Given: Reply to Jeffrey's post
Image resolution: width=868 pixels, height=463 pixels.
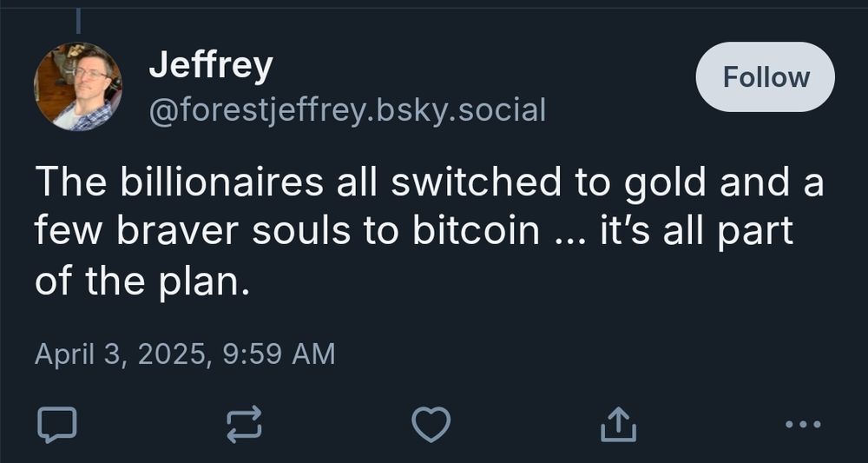Looking at the screenshot, I should click(x=57, y=424).
